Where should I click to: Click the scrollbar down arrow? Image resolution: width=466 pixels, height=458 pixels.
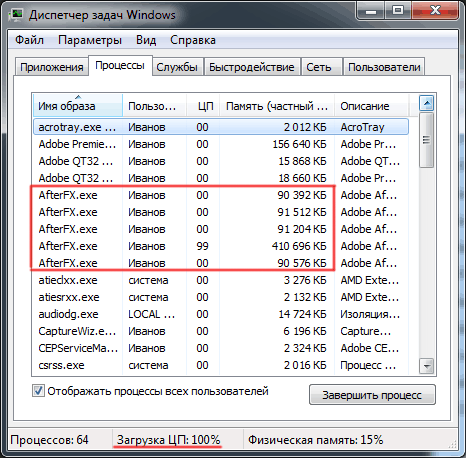427,366
